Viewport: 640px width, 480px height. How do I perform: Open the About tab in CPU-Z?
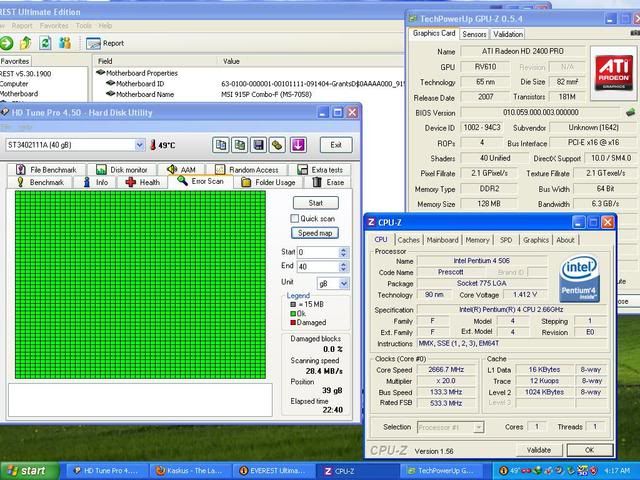point(565,240)
